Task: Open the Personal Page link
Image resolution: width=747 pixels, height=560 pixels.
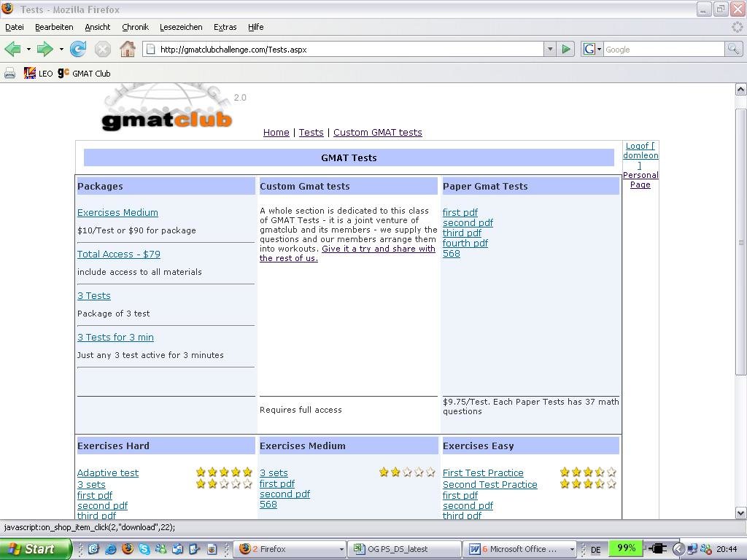Action: (x=640, y=179)
